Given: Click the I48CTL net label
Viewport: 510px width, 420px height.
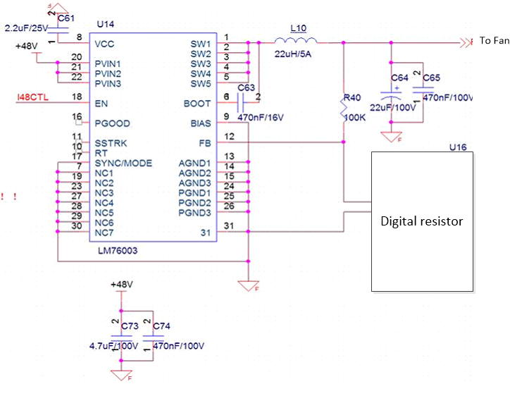Looking at the screenshot, I should point(32,97).
